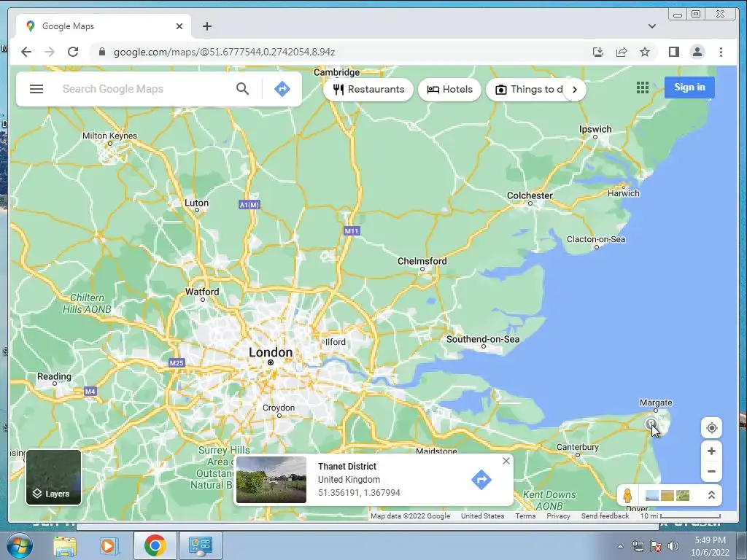Open Directions from the search bar
Image resolution: width=747 pixels, height=560 pixels.
point(282,89)
